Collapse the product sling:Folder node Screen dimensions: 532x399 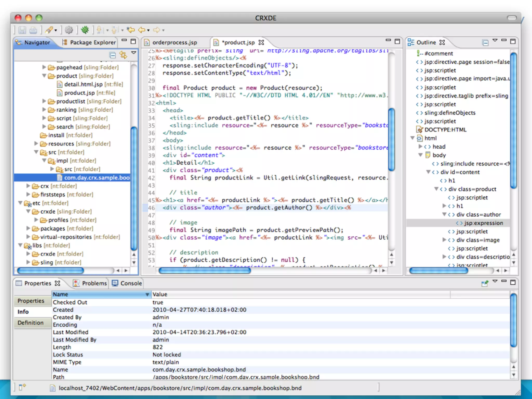pos(44,76)
